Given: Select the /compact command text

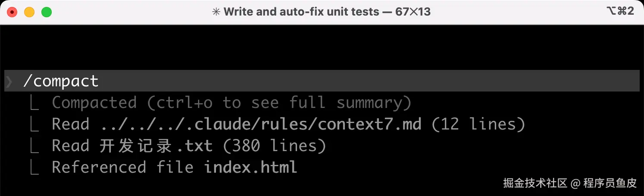Looking at the screenshot, I should coord(61,81).
